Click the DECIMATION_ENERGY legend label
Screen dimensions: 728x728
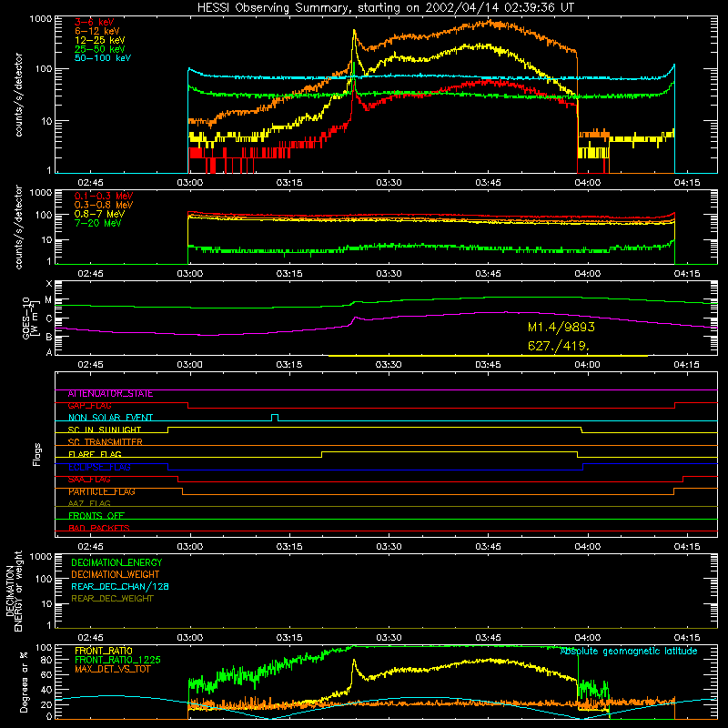pyautogui.click(x=116, y=562)
